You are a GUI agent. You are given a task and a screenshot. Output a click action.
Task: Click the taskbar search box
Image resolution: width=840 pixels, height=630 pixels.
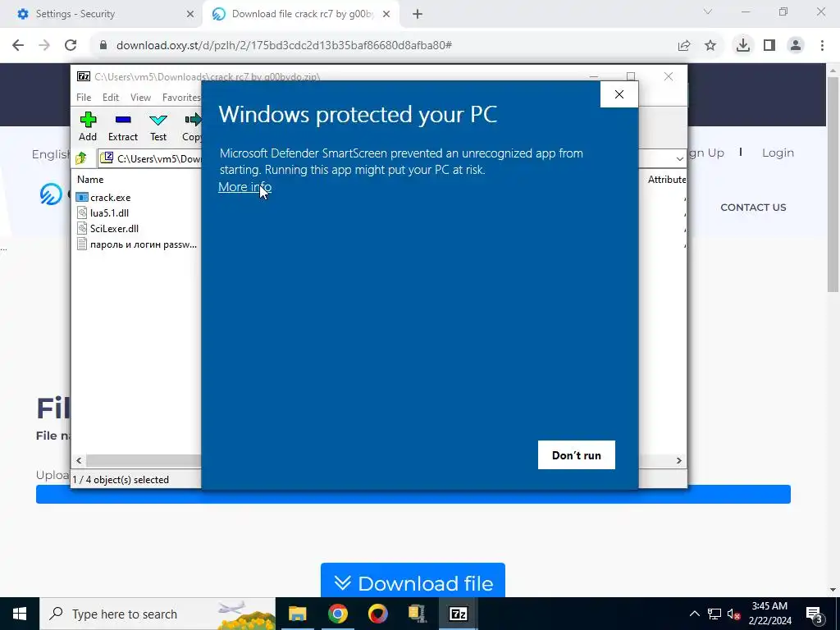157,614
